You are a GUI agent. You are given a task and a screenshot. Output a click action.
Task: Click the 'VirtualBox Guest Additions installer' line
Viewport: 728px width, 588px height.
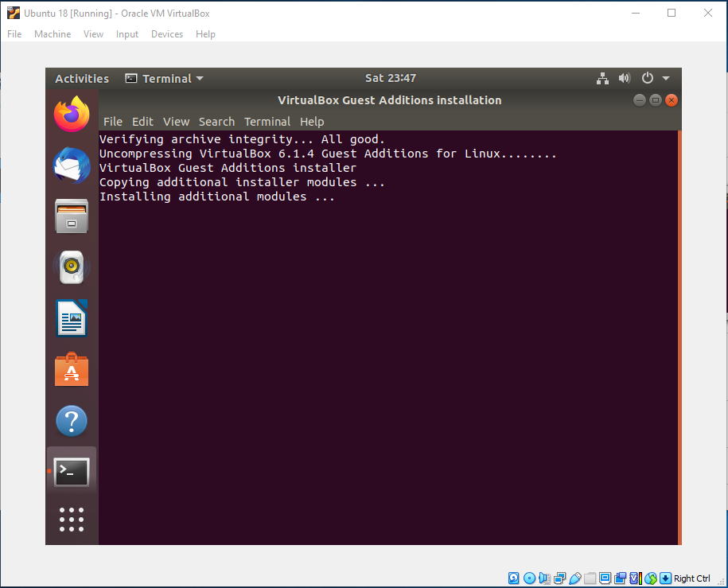tap(228, 168)
